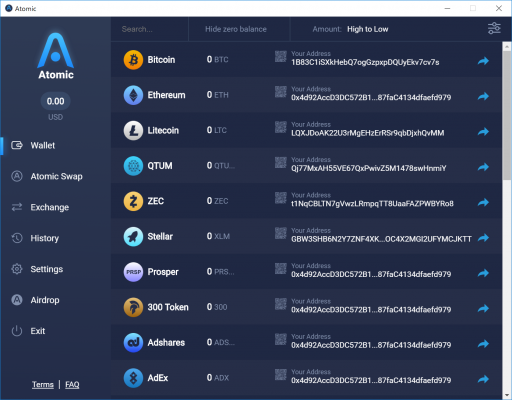Click the Ethereum send arrow
The width and height of the screenshot is (512, 400).
483,96
